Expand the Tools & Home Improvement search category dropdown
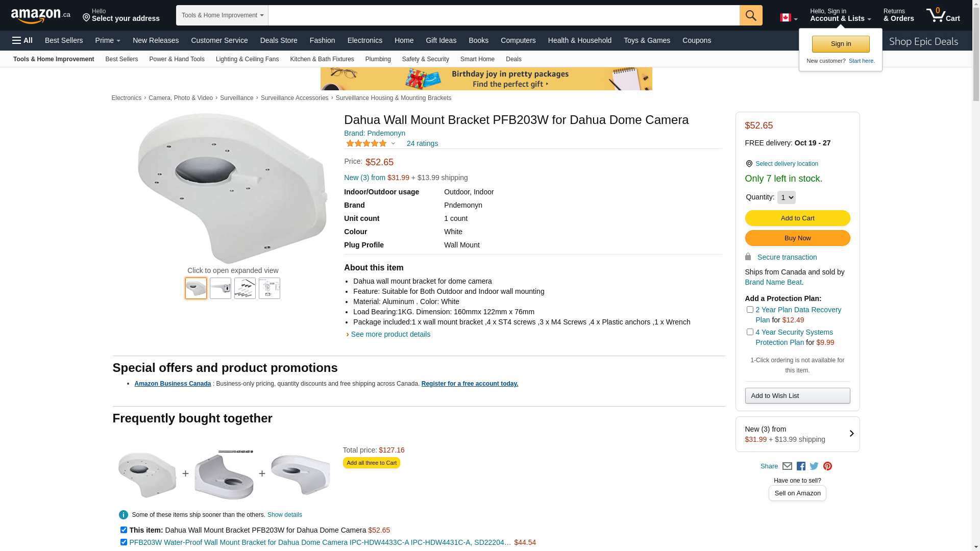Screen dimensions: 980x551 (222, 15)
